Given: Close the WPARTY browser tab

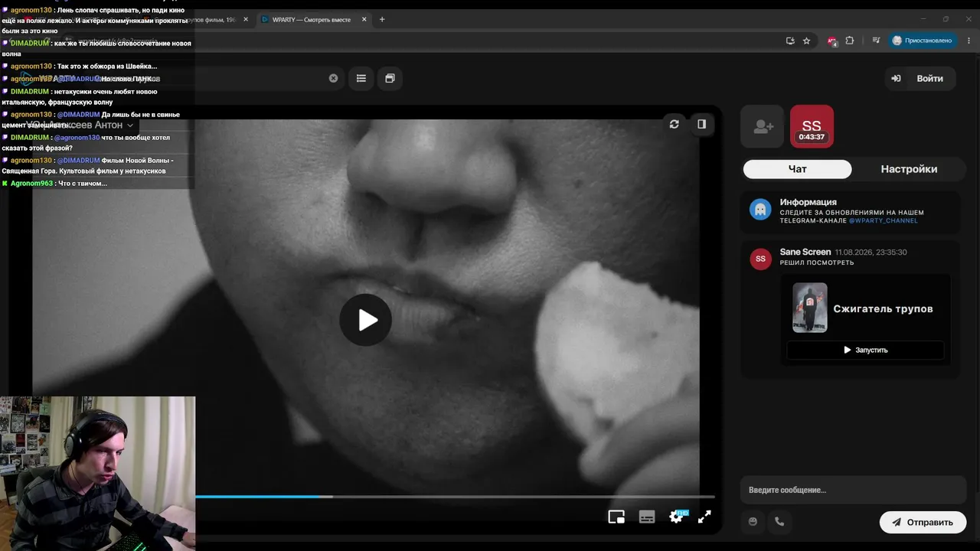Looking at the screenshot, I should pos(364,19).
